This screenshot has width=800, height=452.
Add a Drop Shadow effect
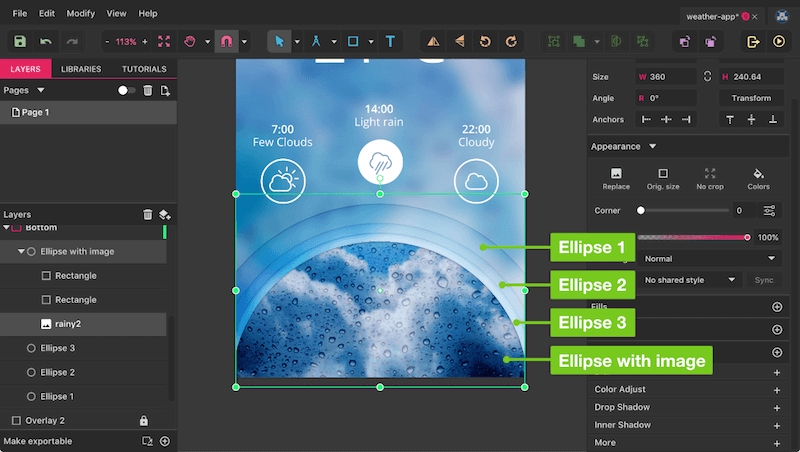777,408
